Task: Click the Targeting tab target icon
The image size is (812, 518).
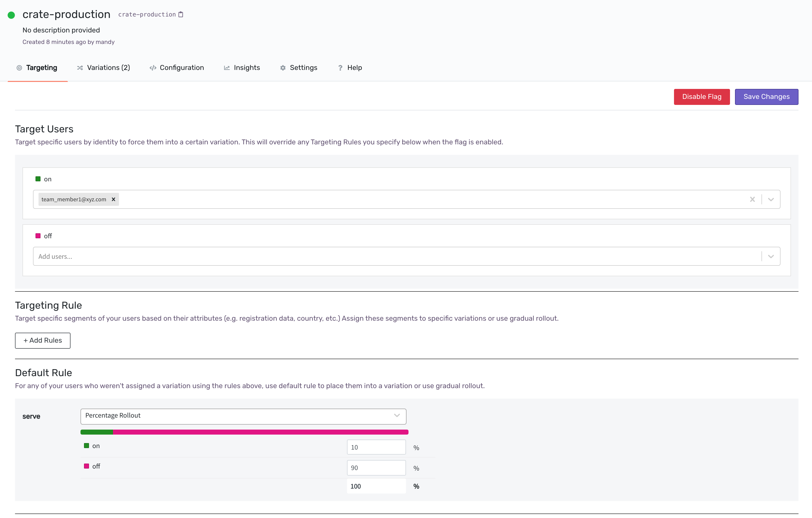Action: click(x=19, y=68)
